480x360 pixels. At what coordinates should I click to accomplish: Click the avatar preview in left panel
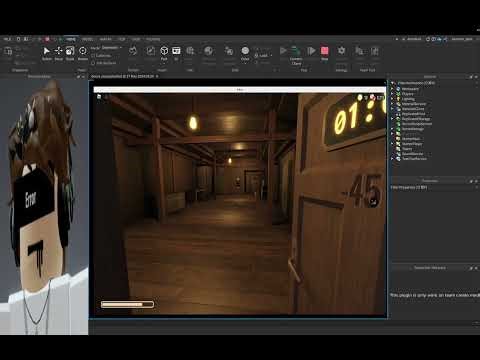[44, 207]
